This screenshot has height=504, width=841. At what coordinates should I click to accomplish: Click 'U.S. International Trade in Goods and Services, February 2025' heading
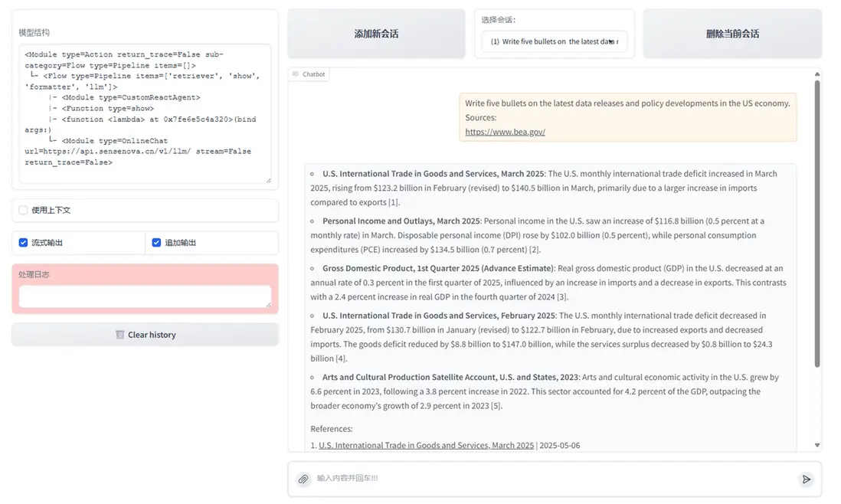pyautogui.click(x=439, y=316)
